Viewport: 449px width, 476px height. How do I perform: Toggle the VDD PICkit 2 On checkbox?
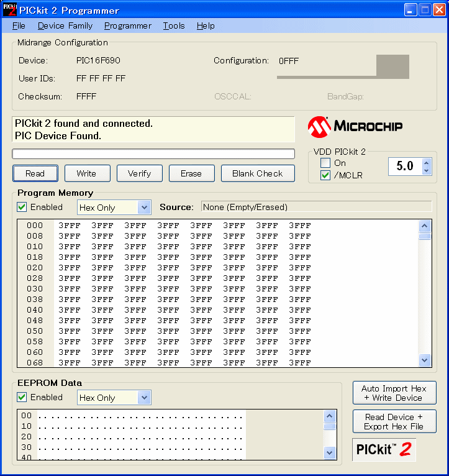(x=325, y=163)
